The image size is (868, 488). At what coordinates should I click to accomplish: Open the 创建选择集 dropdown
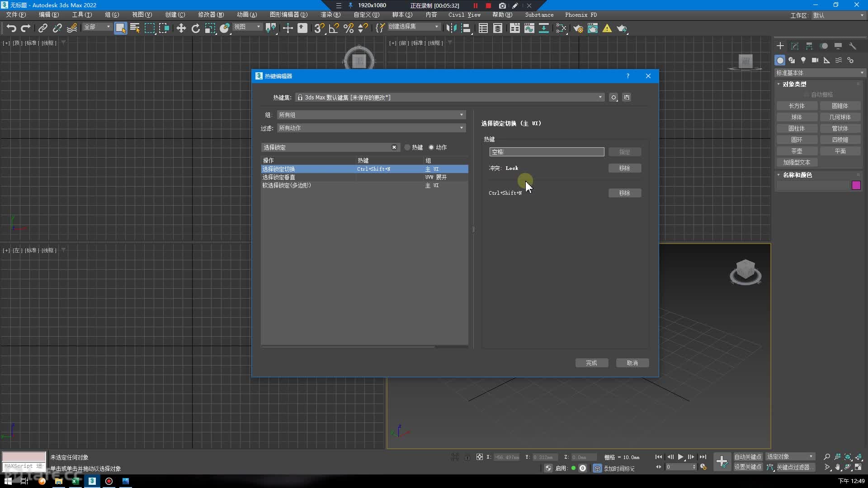pos(414,27)
